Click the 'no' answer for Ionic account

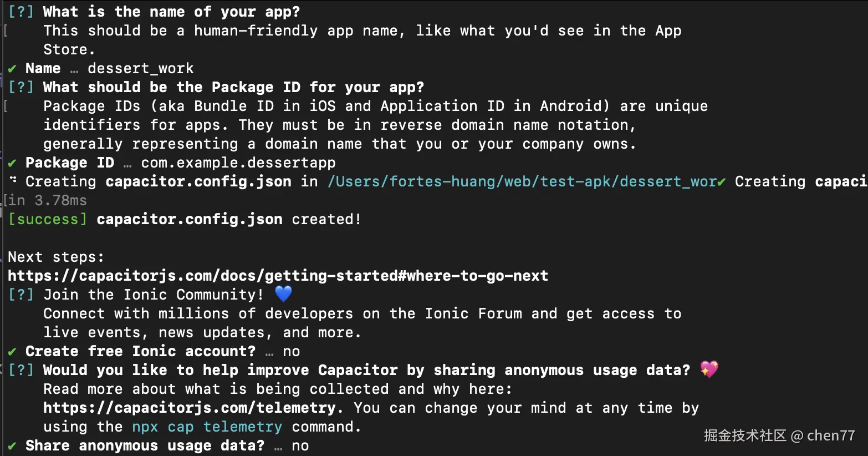click(x=291, y=351)
